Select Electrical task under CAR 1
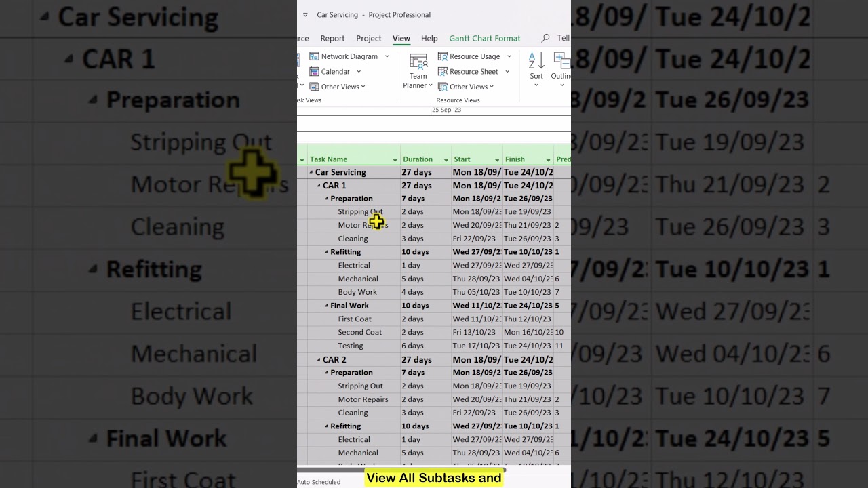Viewport: 868px width, 488px height. [354, 266]
